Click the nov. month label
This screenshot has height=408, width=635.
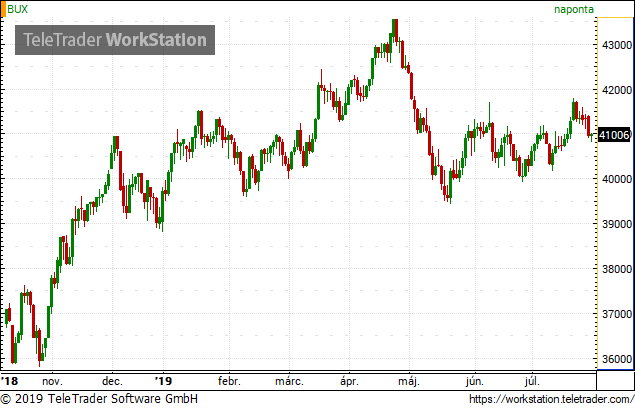(x=52, y=381)
